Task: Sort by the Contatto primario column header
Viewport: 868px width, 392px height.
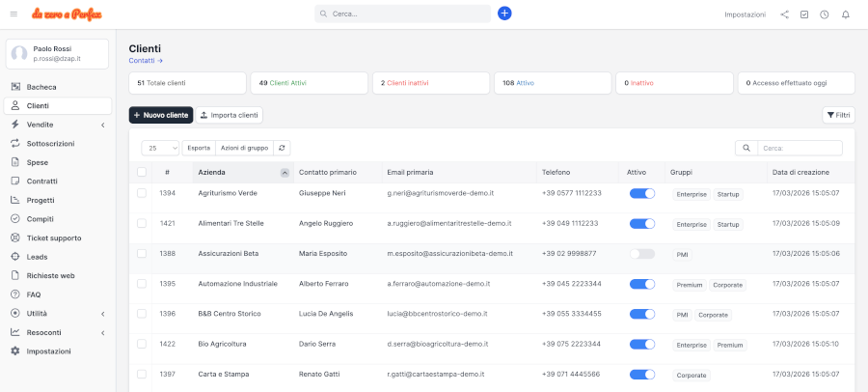Action: (x=338, y=173)
